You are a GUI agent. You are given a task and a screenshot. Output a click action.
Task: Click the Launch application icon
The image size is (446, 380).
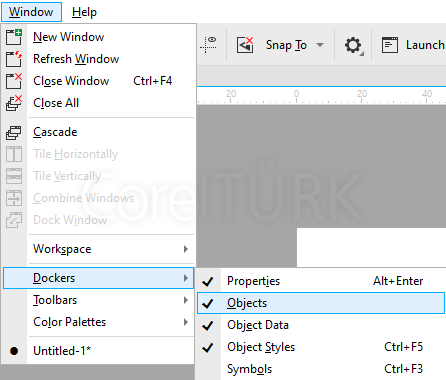click(x=390, y=45)
